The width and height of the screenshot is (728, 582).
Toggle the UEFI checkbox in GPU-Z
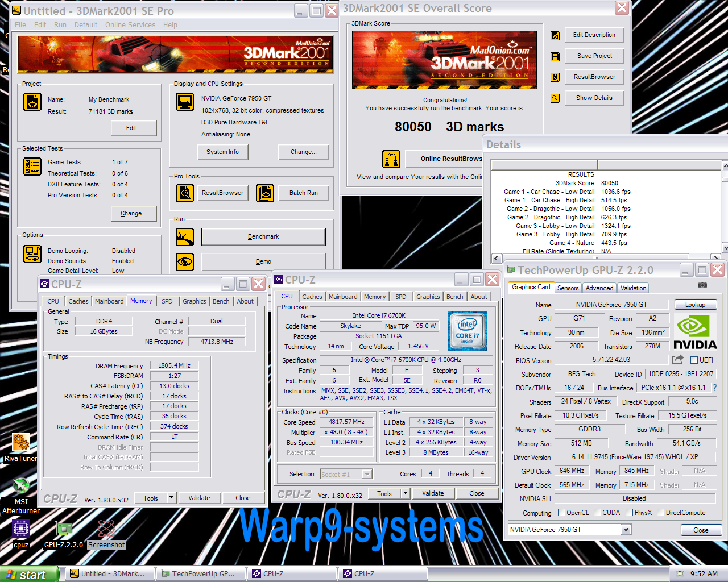pos(694,360)
